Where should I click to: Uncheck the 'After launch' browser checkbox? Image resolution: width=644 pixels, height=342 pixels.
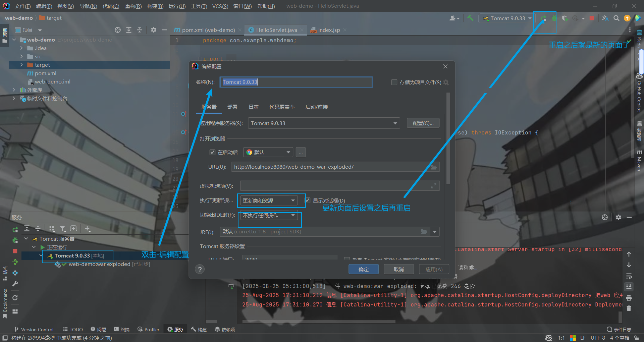click(212, 152)
